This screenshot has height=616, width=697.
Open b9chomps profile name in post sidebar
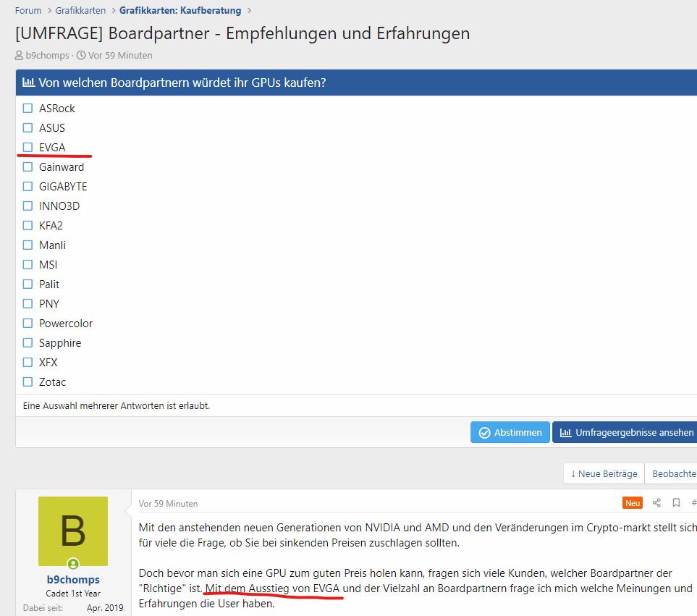73,580
